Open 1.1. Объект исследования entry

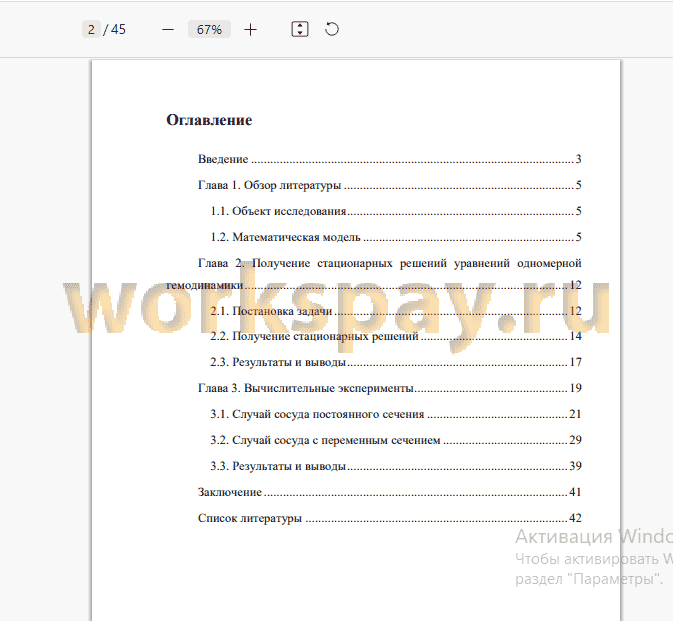click(396, 211)
